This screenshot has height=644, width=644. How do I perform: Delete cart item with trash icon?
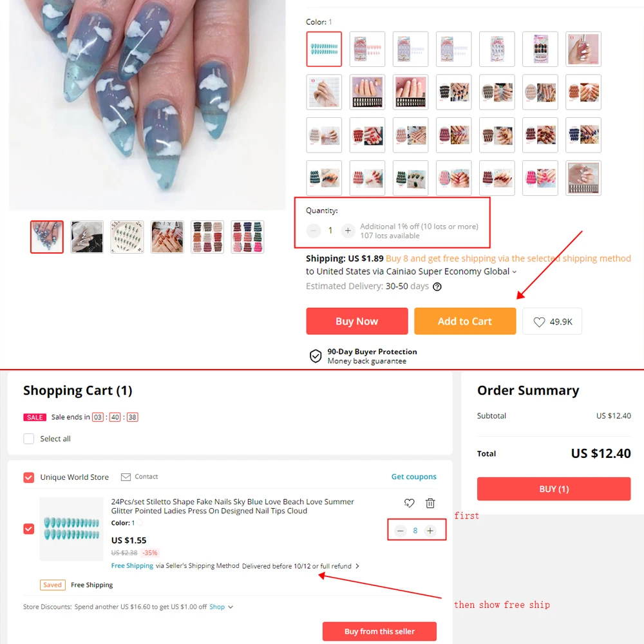coord(430,503)
